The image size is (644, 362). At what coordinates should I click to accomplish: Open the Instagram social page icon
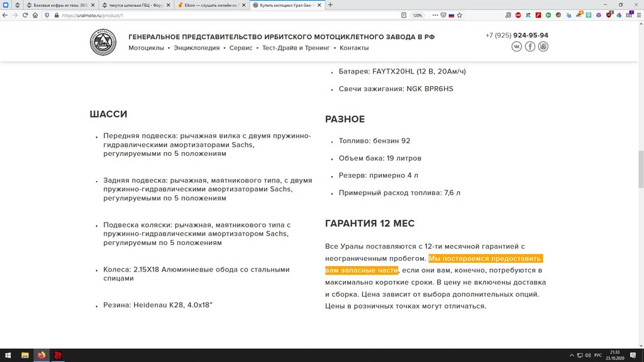[543, 47]
